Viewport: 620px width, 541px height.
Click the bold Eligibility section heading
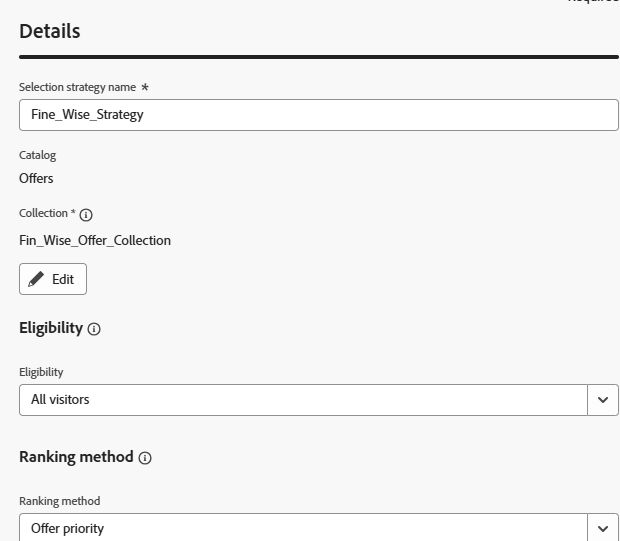51,328
